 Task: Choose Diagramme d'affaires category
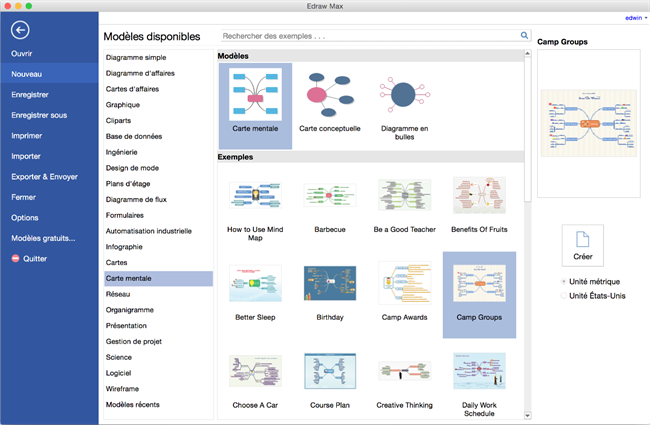(x=140, y=73)
